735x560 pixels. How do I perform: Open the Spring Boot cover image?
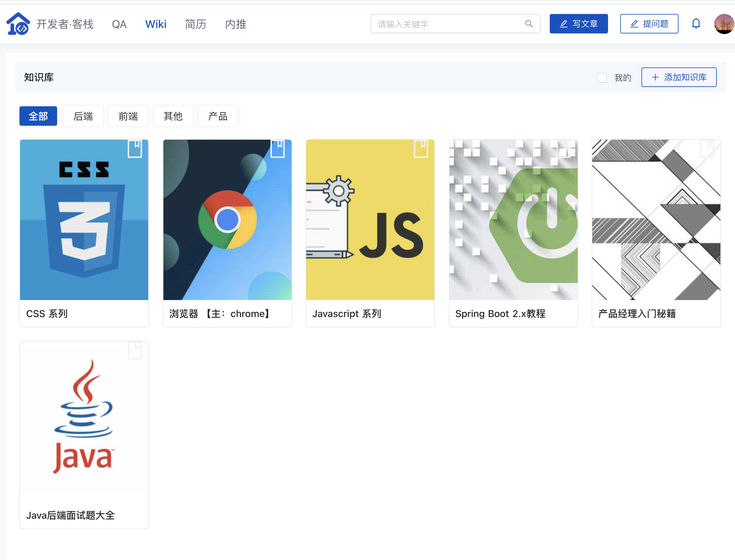[x=513, y=220]
